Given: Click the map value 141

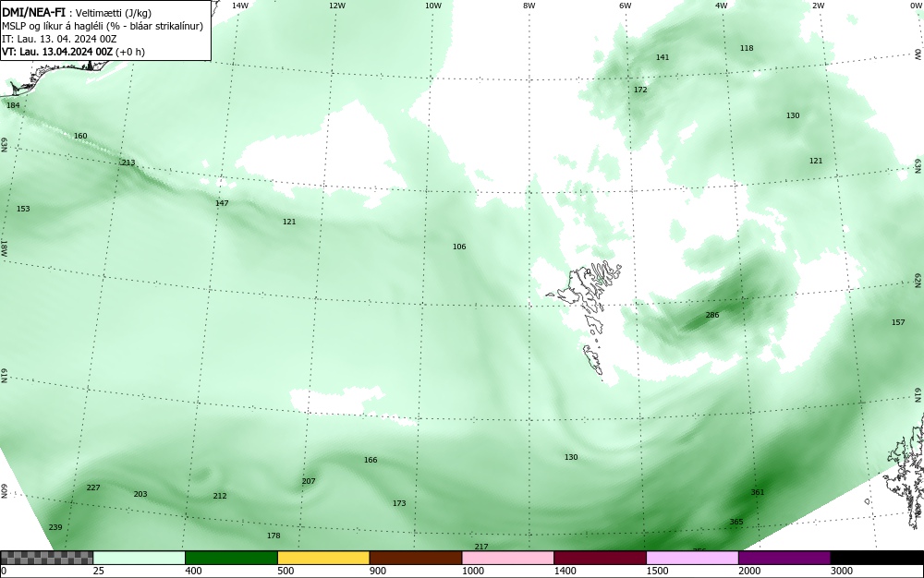Looking at the screenshot, I should coord(663,57).
